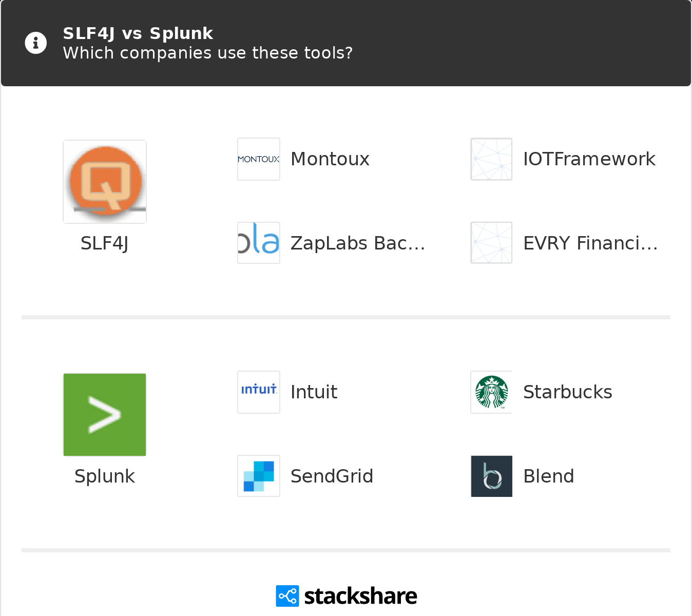Expand the truncated ZapLabs Bac... label

pyautogui.click(x=358, y=242)
